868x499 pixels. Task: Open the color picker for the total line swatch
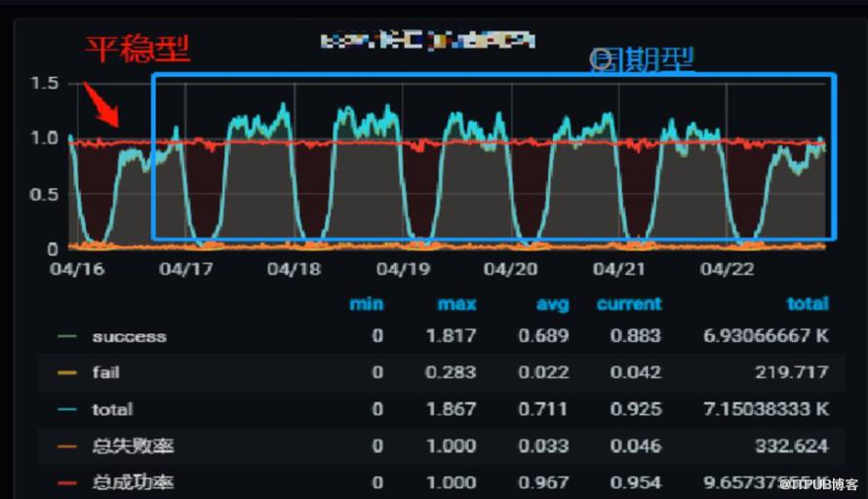(67, 409)
